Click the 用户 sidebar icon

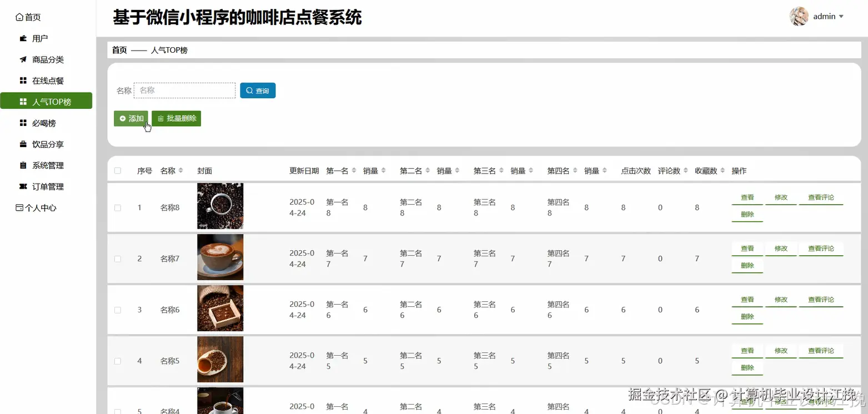(23, 38)
